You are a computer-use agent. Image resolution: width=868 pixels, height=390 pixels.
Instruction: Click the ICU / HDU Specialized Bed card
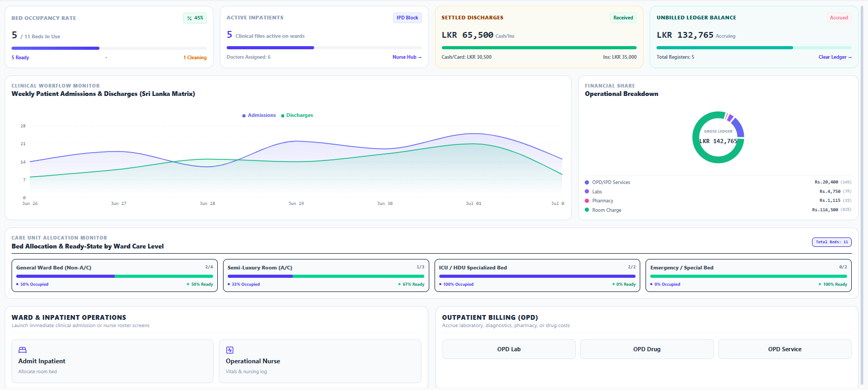point(537,276)
